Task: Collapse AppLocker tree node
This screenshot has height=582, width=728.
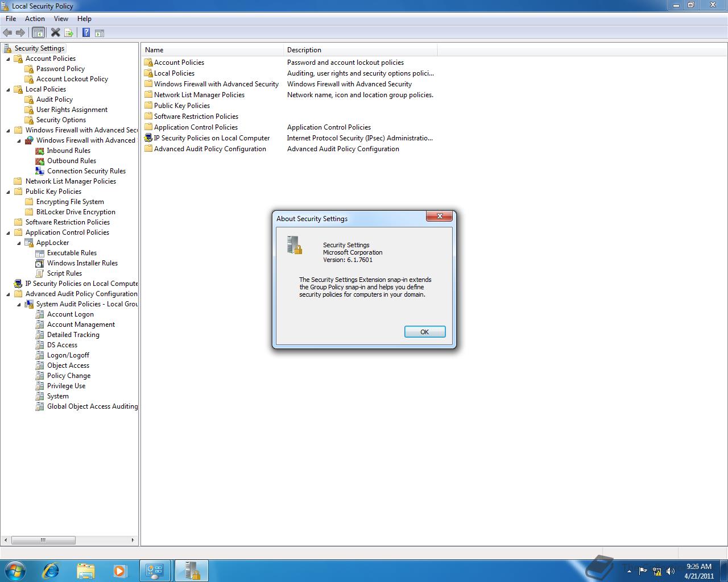Action: (x=19, y=243)
